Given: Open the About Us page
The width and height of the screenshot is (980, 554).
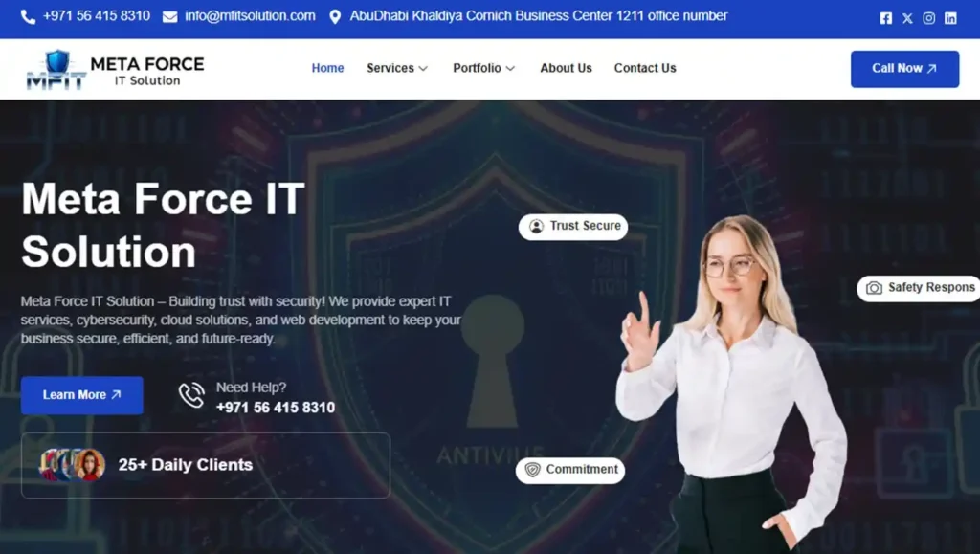Looking at the screenshot, I should tap(566, 68).
